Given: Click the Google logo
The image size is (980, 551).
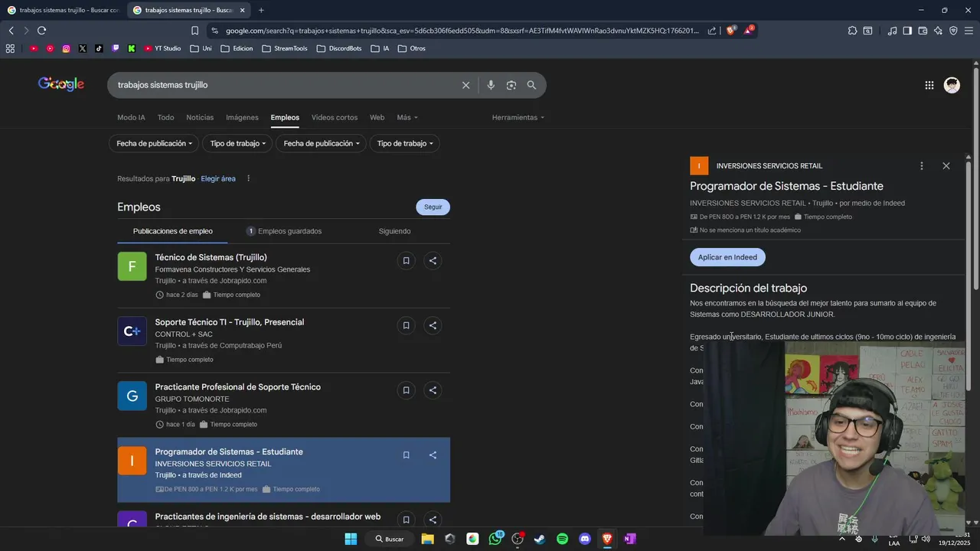Looking at the screenshot, I should pos(61,84).
